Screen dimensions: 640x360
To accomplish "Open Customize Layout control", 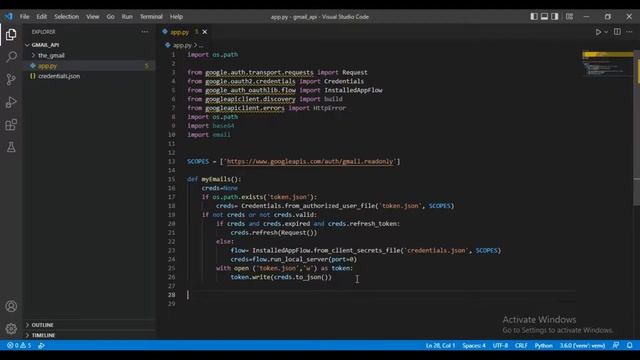I will point(569,16).
